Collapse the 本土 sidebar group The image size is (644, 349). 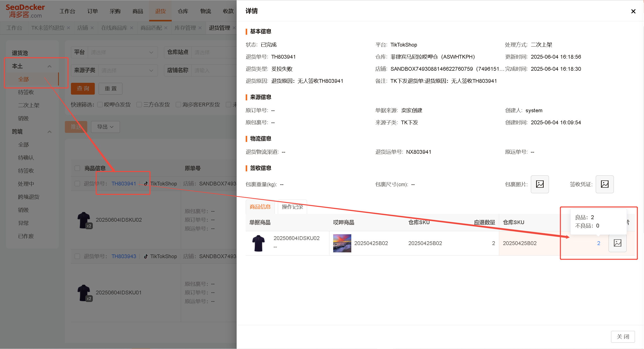[49, 66]
